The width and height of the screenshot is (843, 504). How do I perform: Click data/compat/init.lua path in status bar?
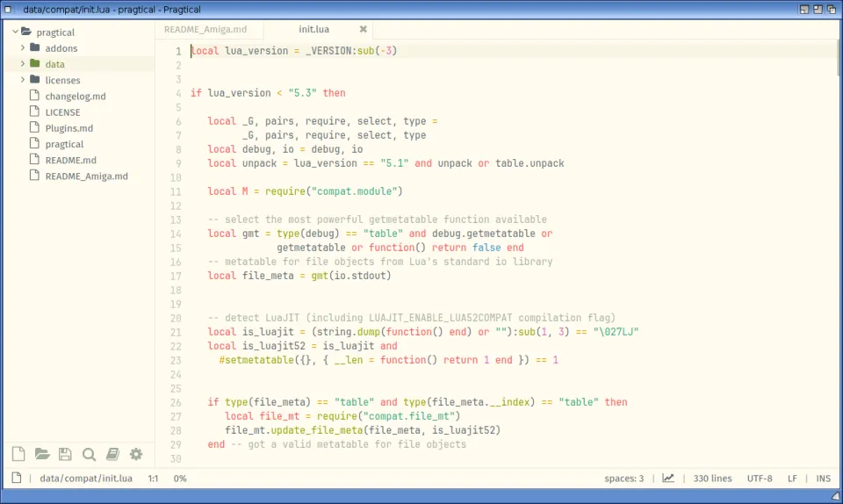(86, 479)
